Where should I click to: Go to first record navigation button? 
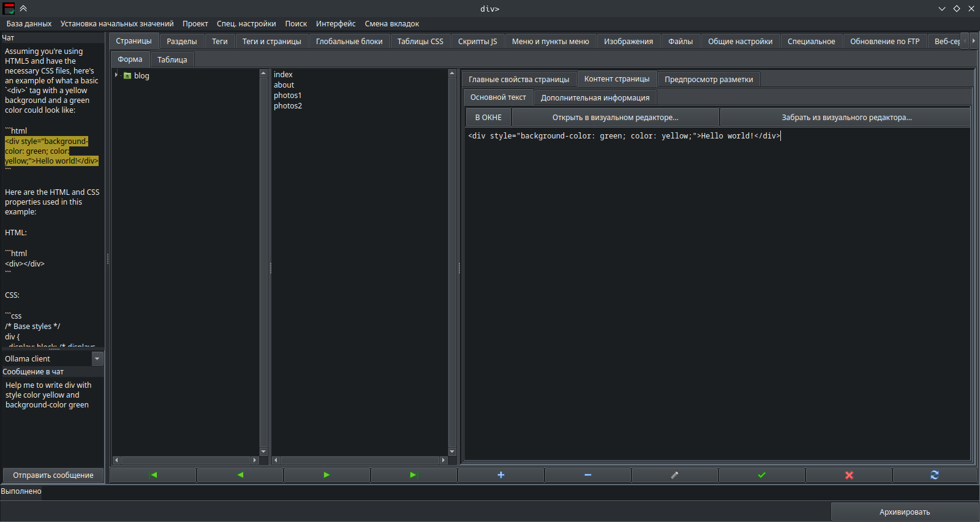(153, 475)
